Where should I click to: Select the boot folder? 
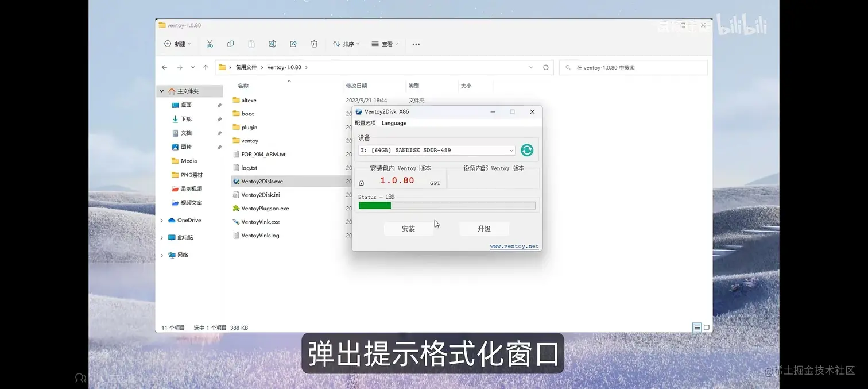247,114
